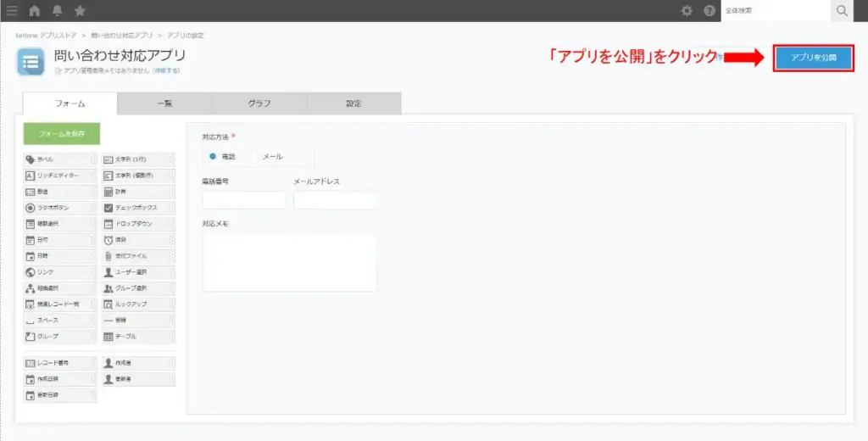
Task: Select the ラジオボタン field item
Action: [x=60, y=208]
